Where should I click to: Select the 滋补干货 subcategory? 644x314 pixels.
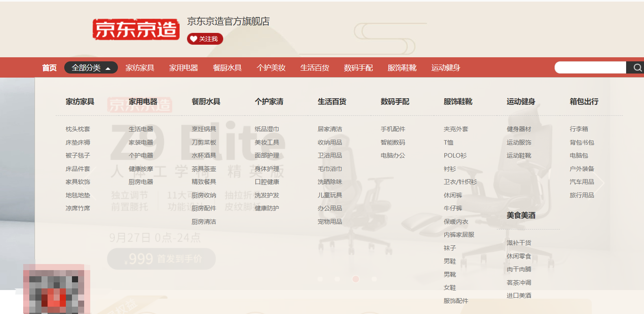click(519, 243)
